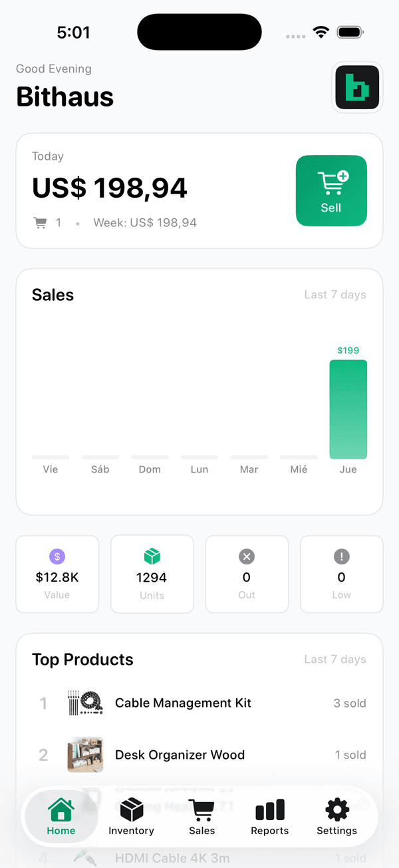399x868 pixels.
Task: Select the Jue sales bar showing $199
Action: [348, 409]
